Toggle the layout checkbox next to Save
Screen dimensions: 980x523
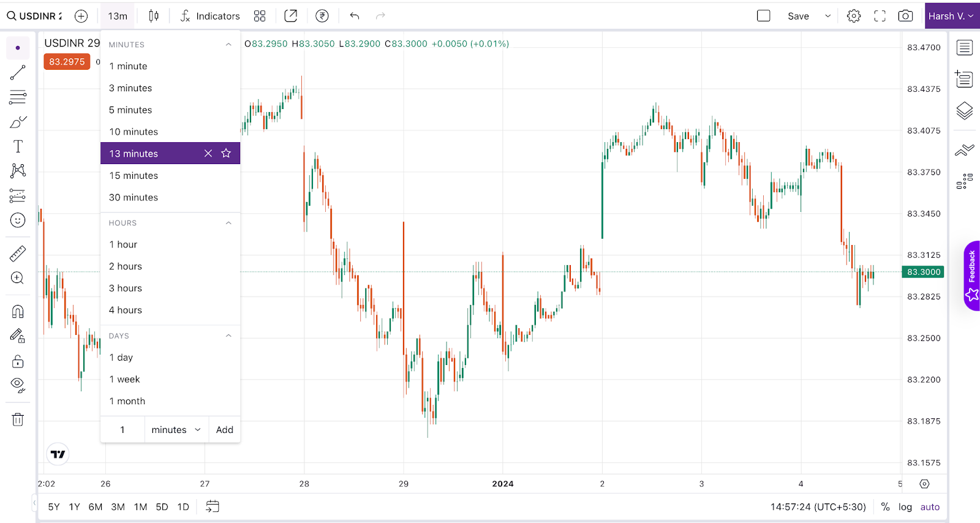coord(763,16)
